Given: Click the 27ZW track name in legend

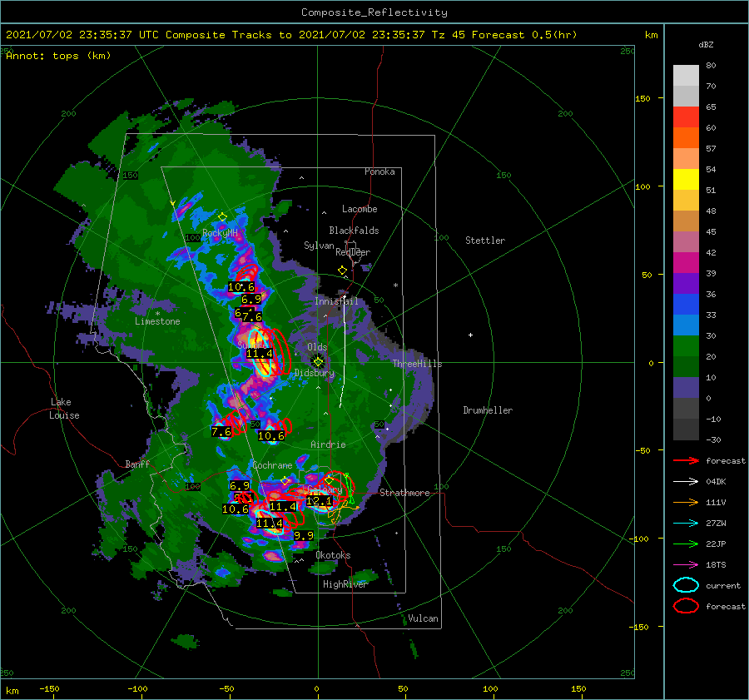Looking at the screenshot, I should (716, 524).
